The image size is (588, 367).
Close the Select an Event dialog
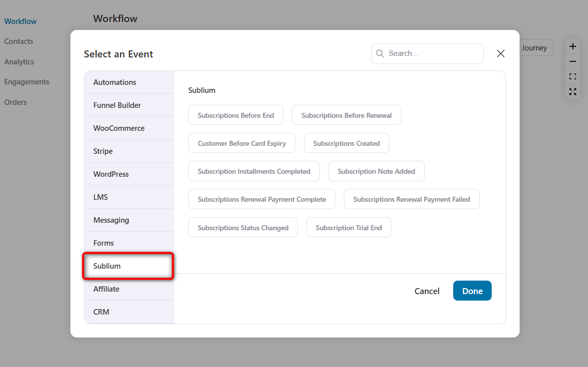click(x=501, y=53)
